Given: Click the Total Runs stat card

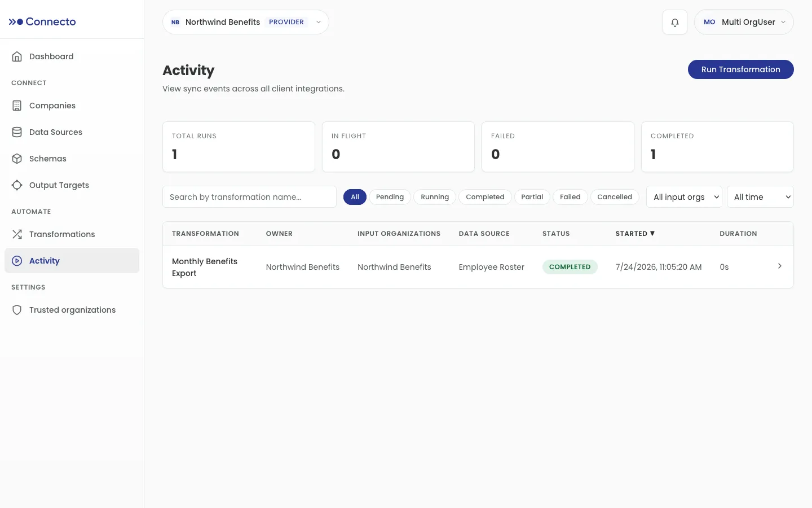Looking at the screenshot, I should 239,147.
